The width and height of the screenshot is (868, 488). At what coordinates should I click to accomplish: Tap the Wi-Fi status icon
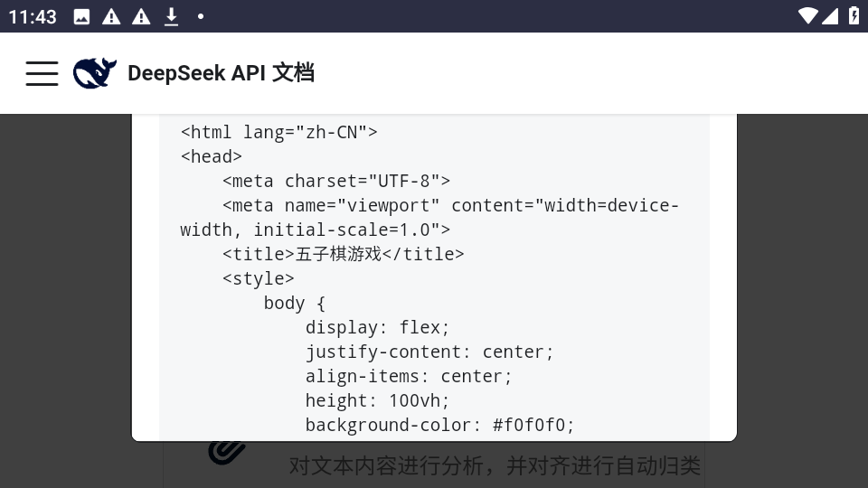pos(807,16)
